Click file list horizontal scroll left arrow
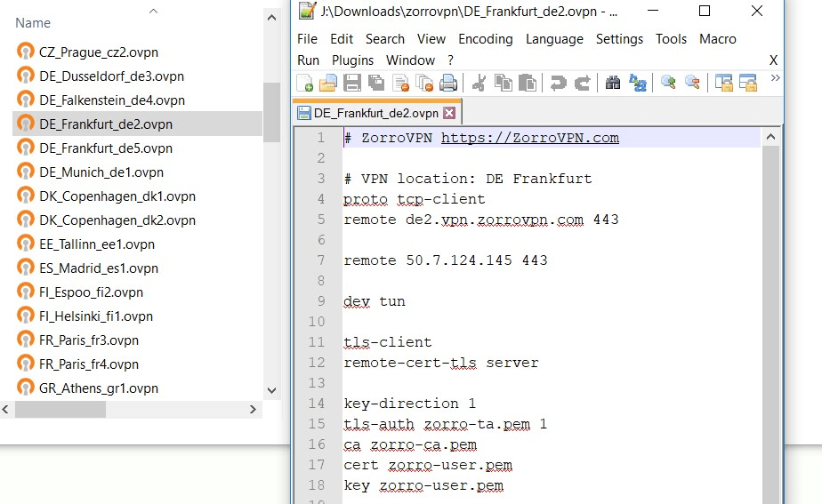822x504 pixels. (5, 409)
